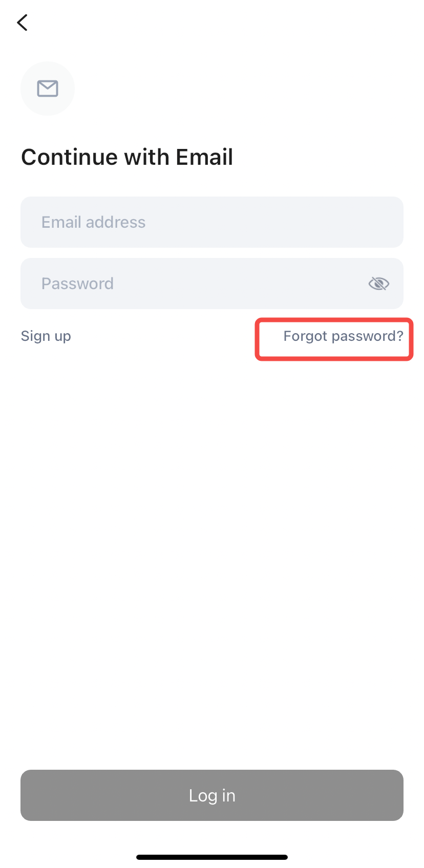424x868 pixels.
Task: Click the mail symbol above the heading
Action: (48, 89)
